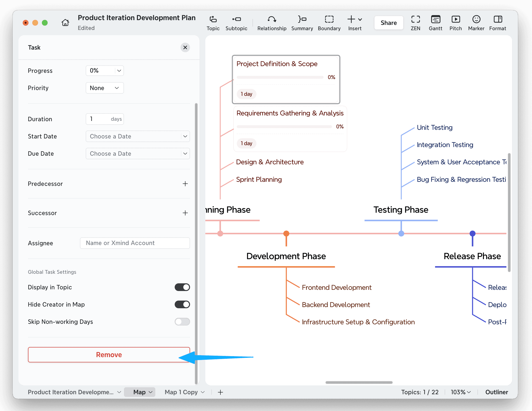This screenshot has height=411, width=532.
Task: Switch to the Map 1 Copy sheet
Action: 181,392
